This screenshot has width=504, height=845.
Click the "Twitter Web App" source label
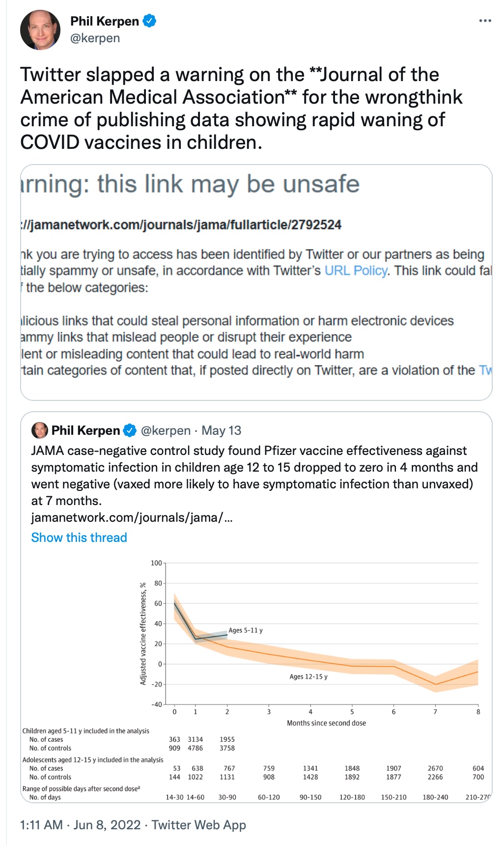pyautogui.click(x=198, y=825)
